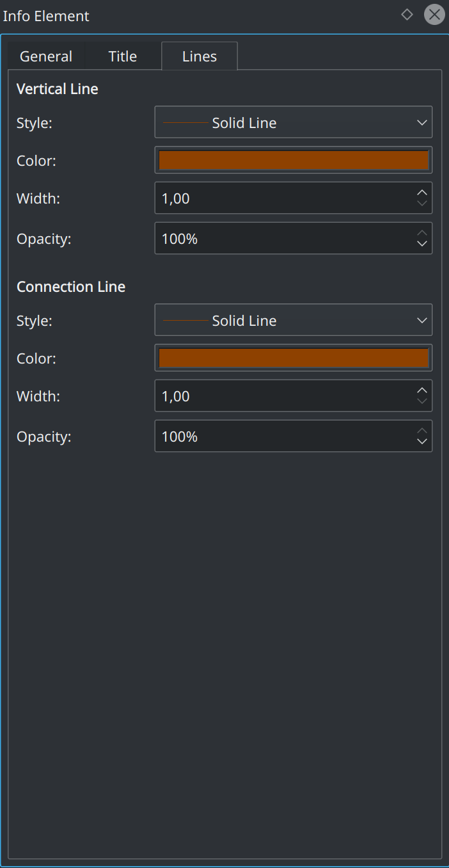Close the Info Element dock
449x868 pixels.
point(434,14)
